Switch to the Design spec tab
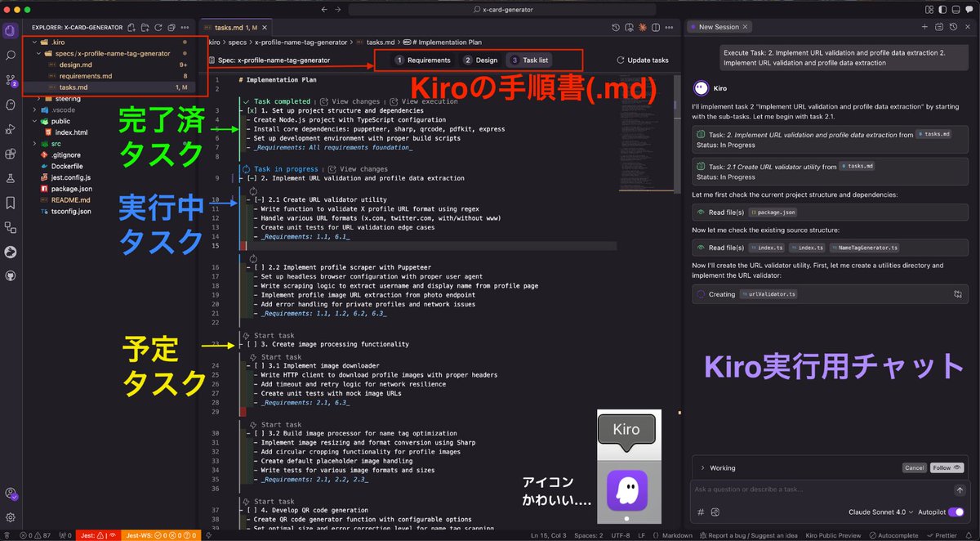980x541 pixels. click(x=480, y=60)
